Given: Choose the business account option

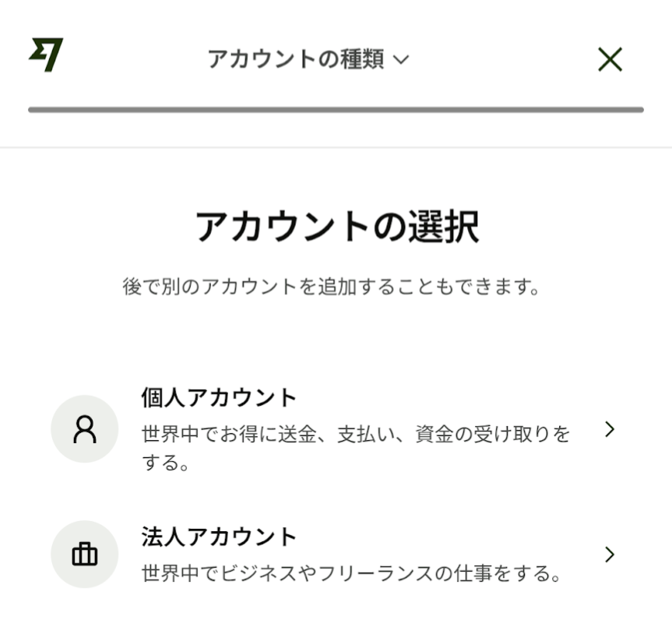Looking at the screenshot, I should pyautogui.click(x=336, y=555).
